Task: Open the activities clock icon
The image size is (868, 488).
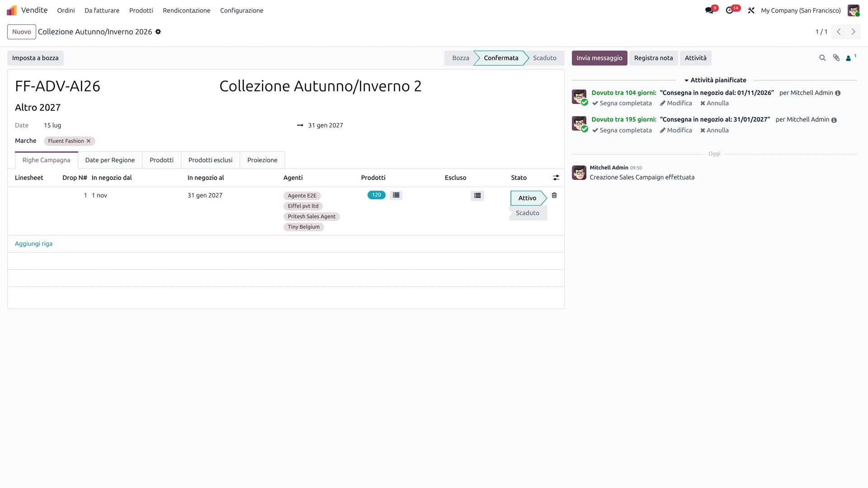Action: coord(729,10)
